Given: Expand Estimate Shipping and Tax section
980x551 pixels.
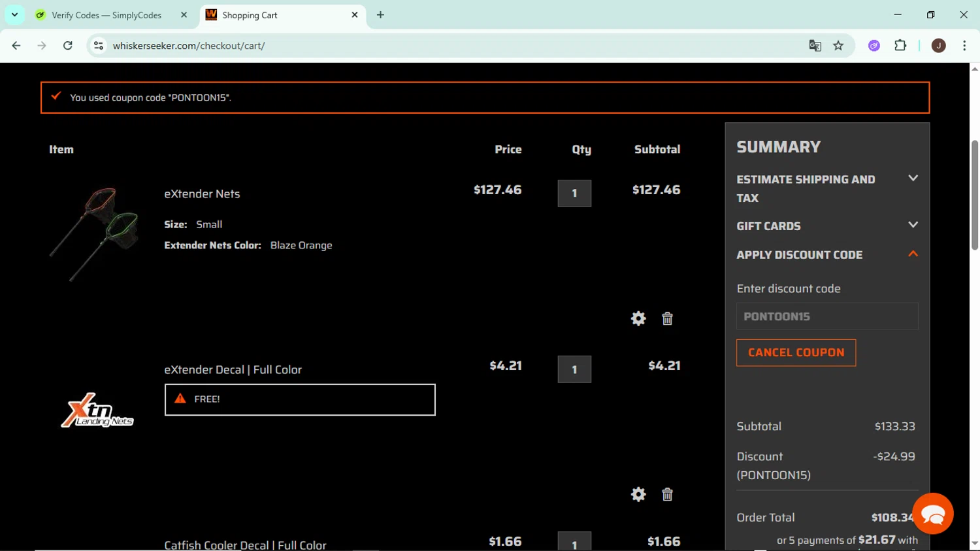Looking at the screenshot, I should click(827, 188).
